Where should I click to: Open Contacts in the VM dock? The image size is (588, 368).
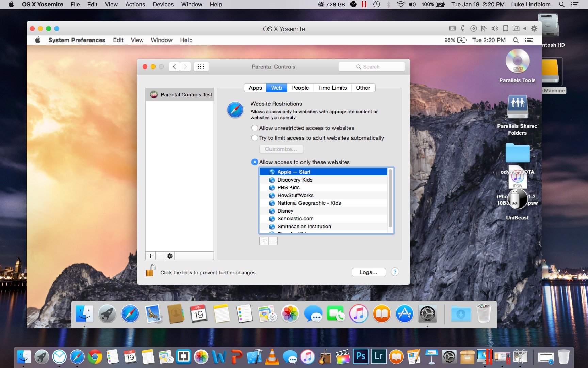(176, 314)
